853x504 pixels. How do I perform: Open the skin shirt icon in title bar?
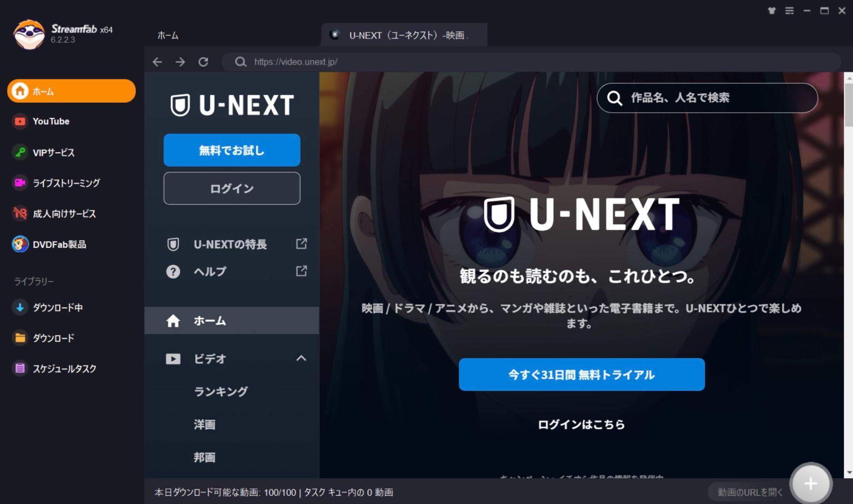click(772, 11)
